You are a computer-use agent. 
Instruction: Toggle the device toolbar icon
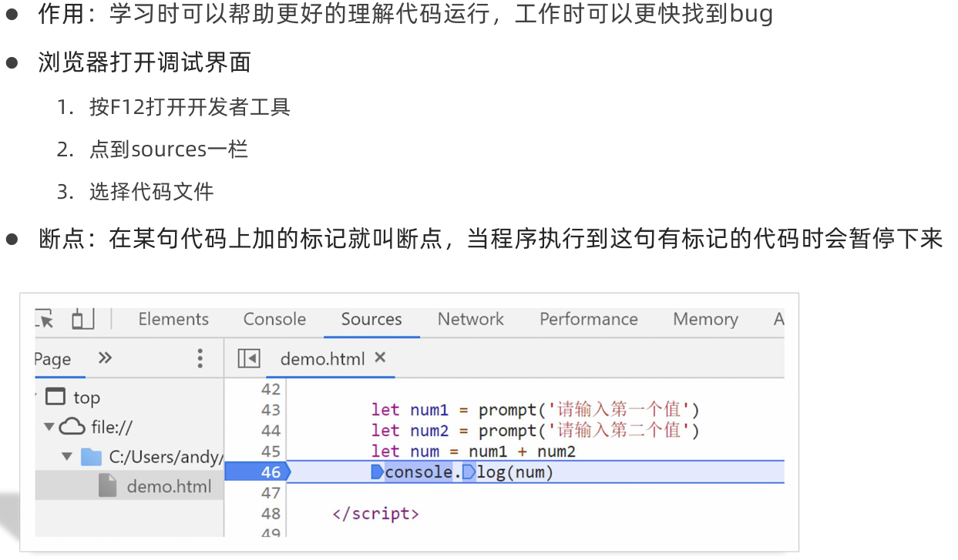pyautogui.click(x=82, y=318)
